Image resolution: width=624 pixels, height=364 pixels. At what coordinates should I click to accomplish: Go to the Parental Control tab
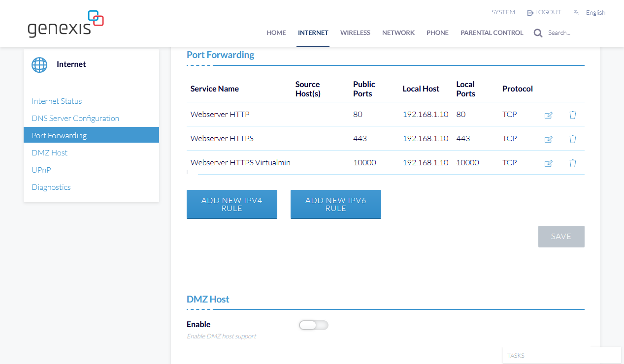(x=492, y=33)
